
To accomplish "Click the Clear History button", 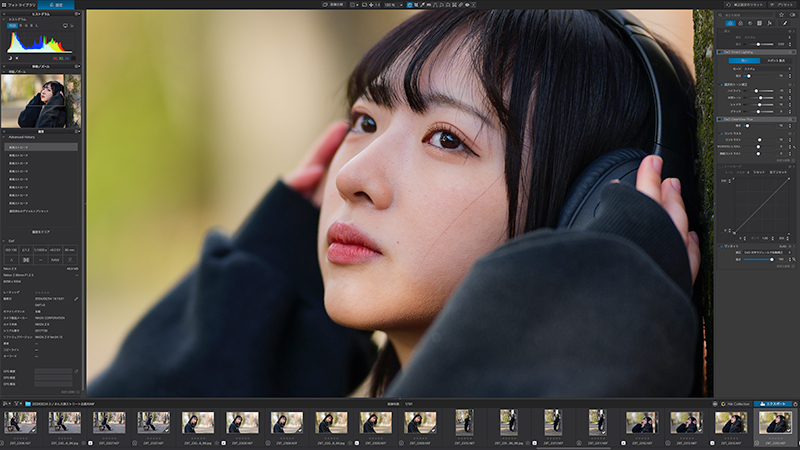I will [41, 232].
